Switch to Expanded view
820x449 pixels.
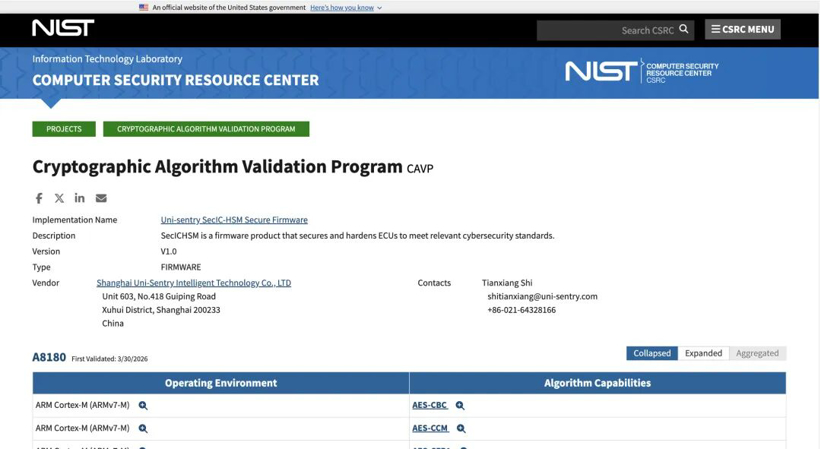(x=703, y=353)
